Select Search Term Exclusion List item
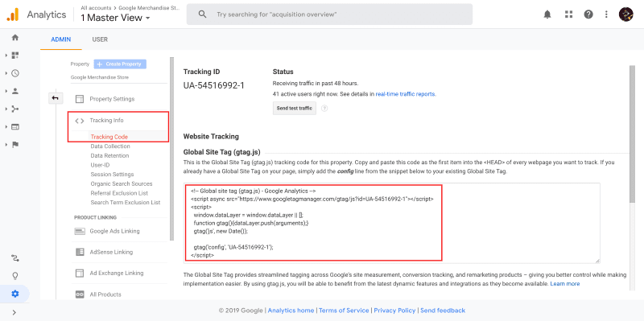The image size is (644, 321). coord(126,203)
